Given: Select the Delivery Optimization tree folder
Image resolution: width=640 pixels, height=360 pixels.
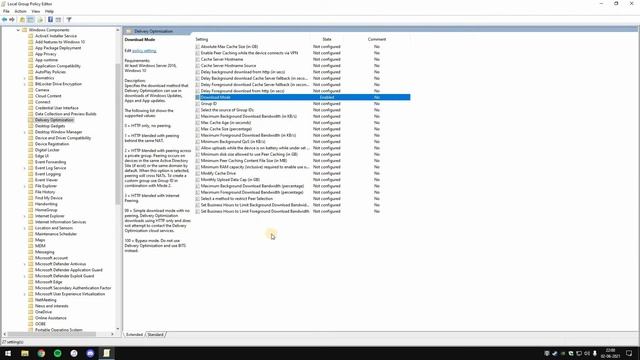Looking at the screenshot, I should click(x=54, y=120).
